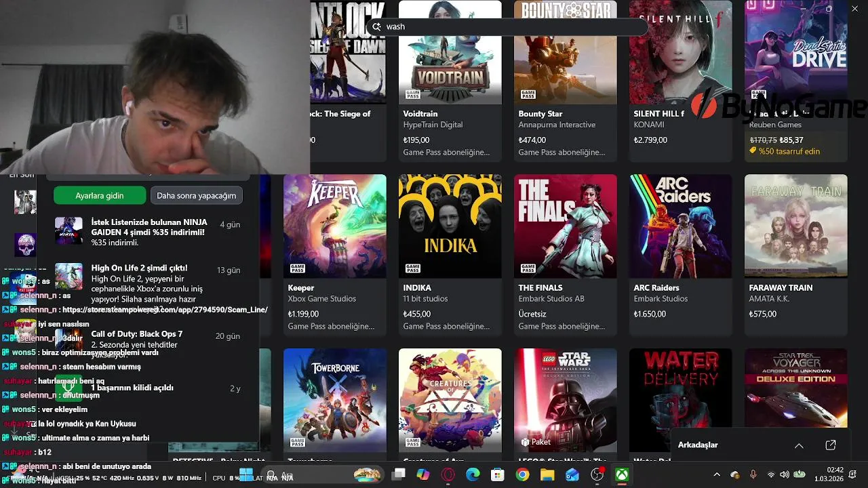Click the 'AMATA K.K.' publisher text
Screen dimensions: 868x488
click(770, 299)
